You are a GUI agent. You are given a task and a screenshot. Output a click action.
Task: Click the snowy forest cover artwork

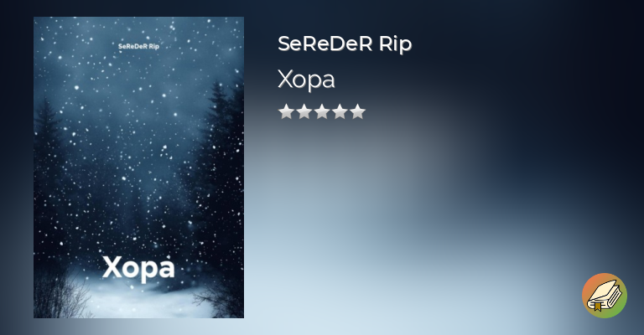tap(139, 167)
